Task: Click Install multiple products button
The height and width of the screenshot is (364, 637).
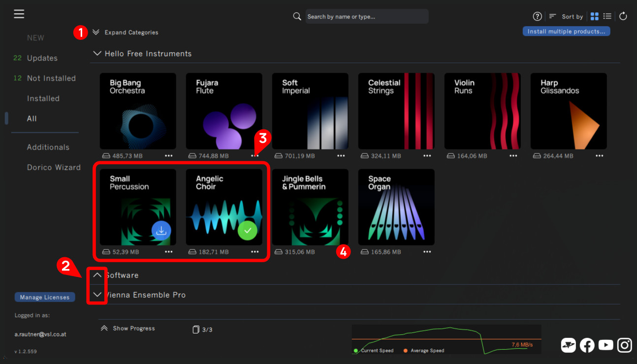Action: coord(566,31)
